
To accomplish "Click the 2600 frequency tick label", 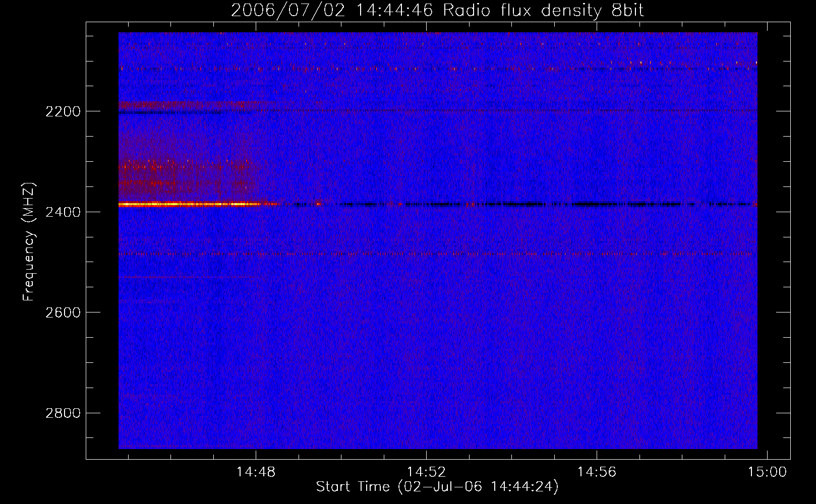I will 63,312.
